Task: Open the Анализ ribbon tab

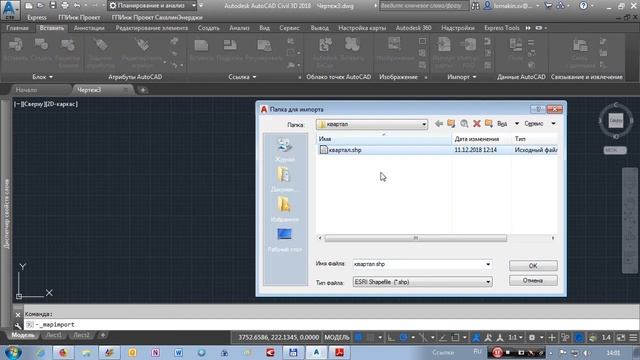Action: coord(239,28)
